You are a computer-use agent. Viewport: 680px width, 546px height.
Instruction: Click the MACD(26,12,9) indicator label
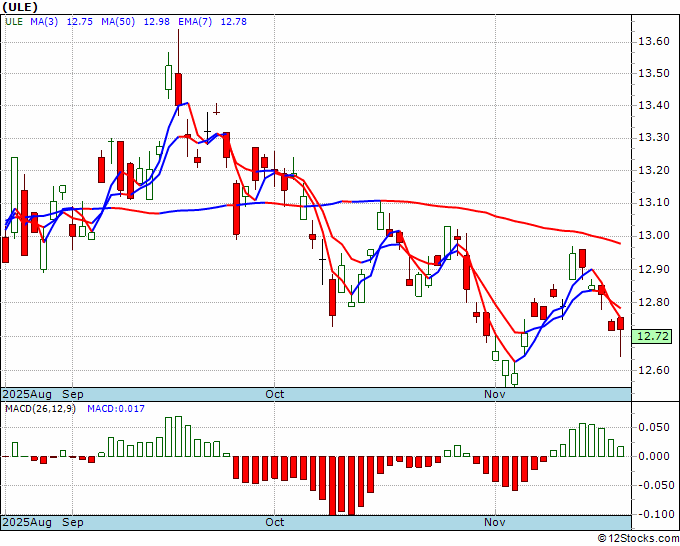(40, 409)
